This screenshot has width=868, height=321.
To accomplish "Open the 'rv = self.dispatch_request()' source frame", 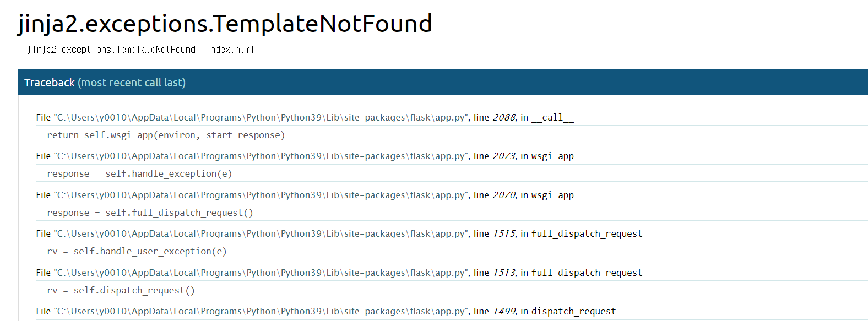I will (452, 290).
